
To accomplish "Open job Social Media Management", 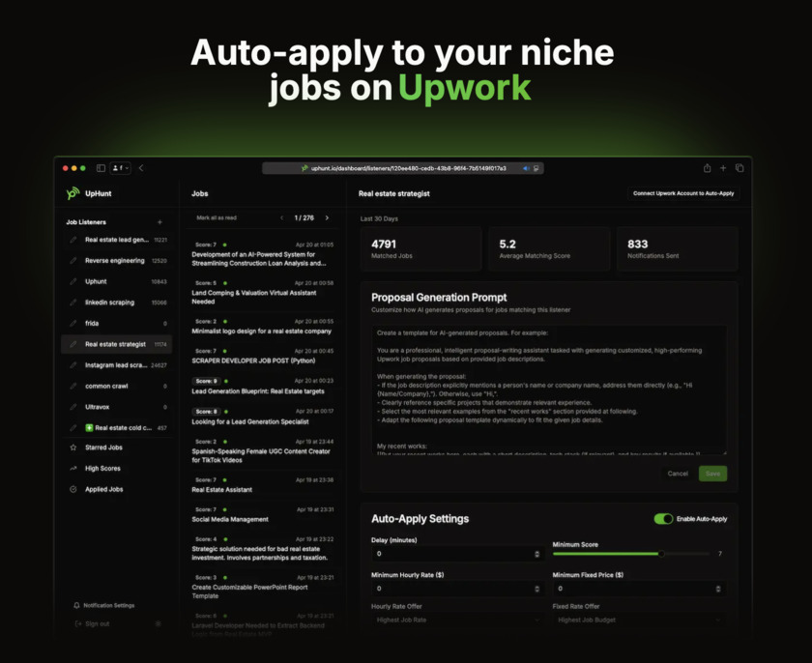I will (263, 514).
